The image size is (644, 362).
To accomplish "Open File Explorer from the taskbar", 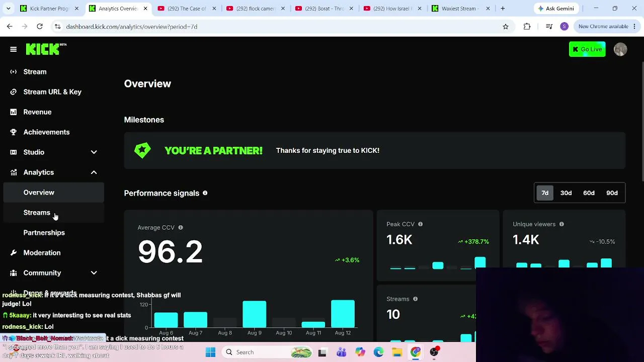I will (x=397, y=352).
